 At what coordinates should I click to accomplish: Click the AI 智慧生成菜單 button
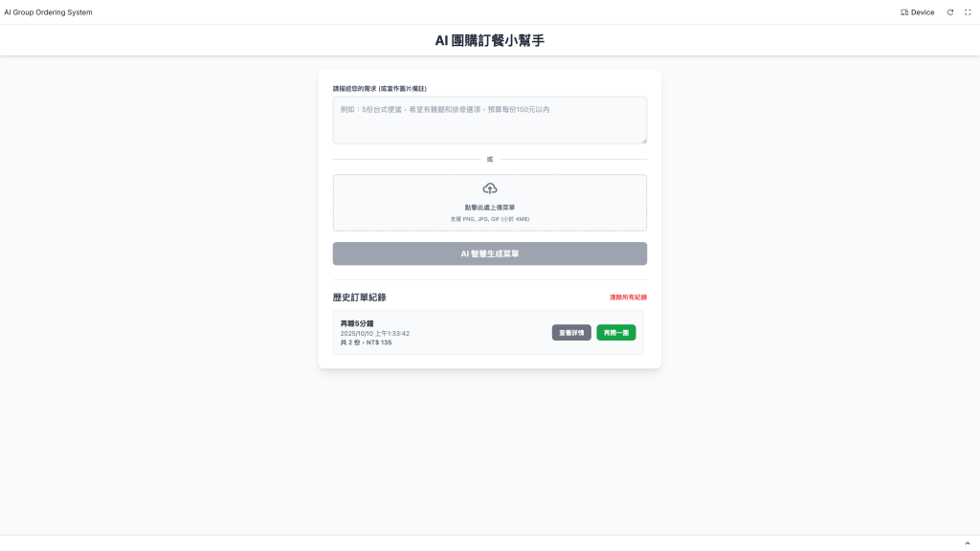pos(489,253)
